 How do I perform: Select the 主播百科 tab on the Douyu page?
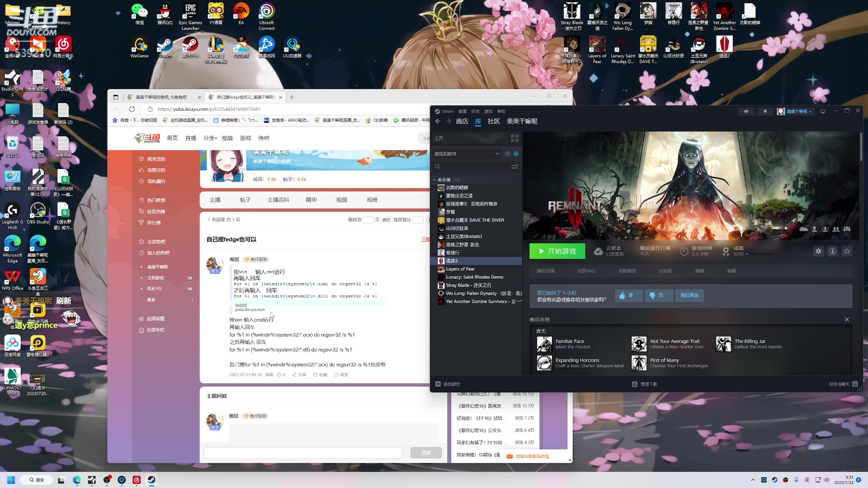point(278,200)
